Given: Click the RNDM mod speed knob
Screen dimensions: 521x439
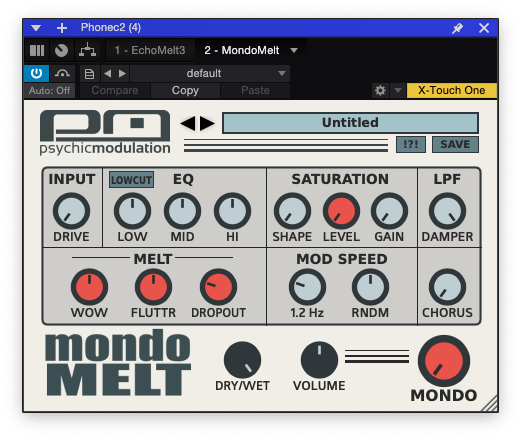Looking at the screenshot, I should click(370, 287).
